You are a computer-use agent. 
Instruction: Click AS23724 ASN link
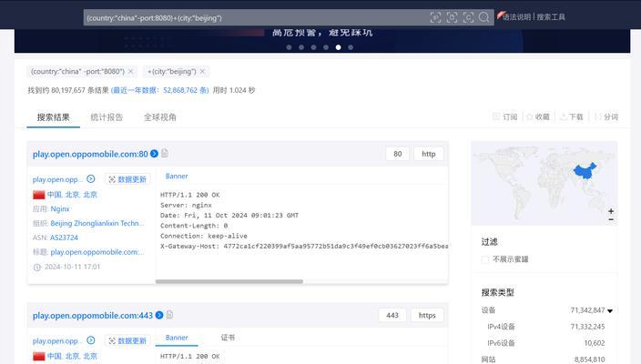tap(64, 238)
